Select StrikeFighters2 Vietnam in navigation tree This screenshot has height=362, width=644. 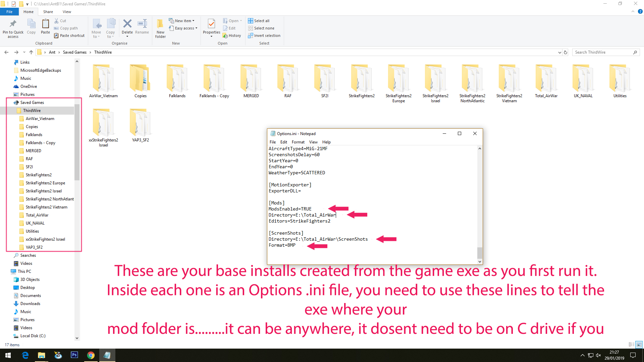[x=46, y=207]
